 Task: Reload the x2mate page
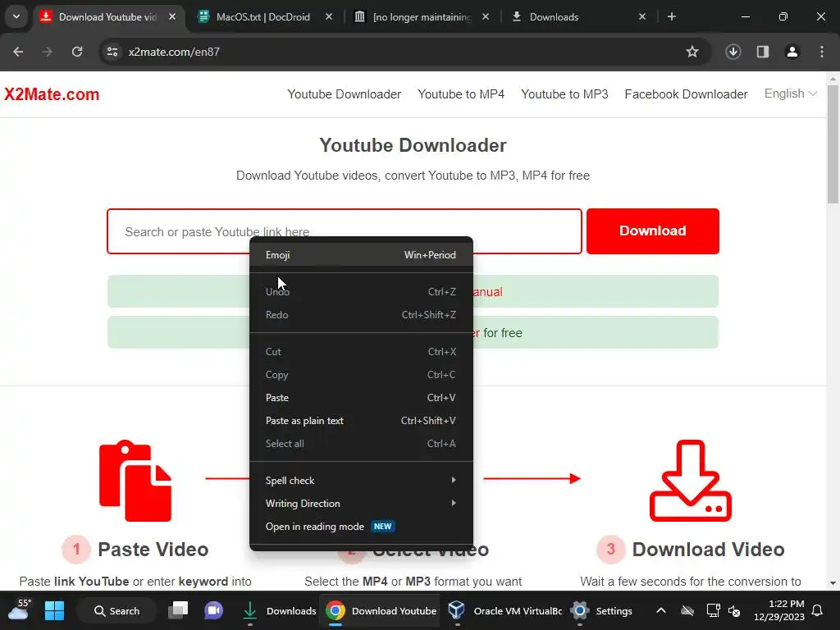tap(77, 52)
